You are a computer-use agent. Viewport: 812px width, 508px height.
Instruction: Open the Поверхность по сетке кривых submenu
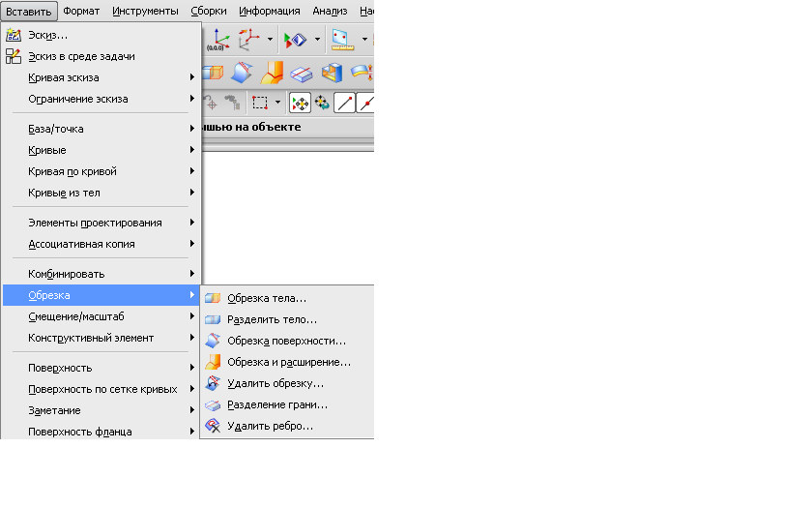(x=101, y=389)
